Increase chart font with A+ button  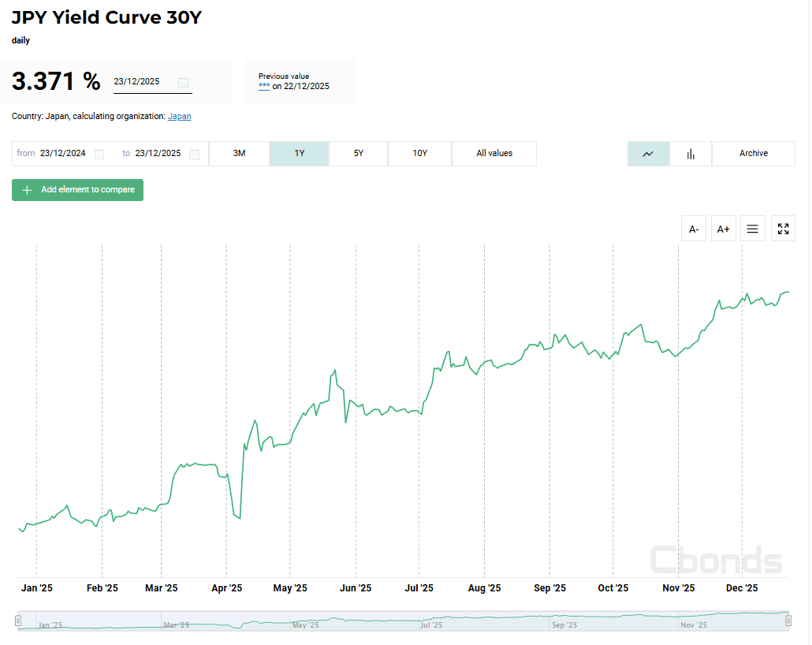coord(724,229)
